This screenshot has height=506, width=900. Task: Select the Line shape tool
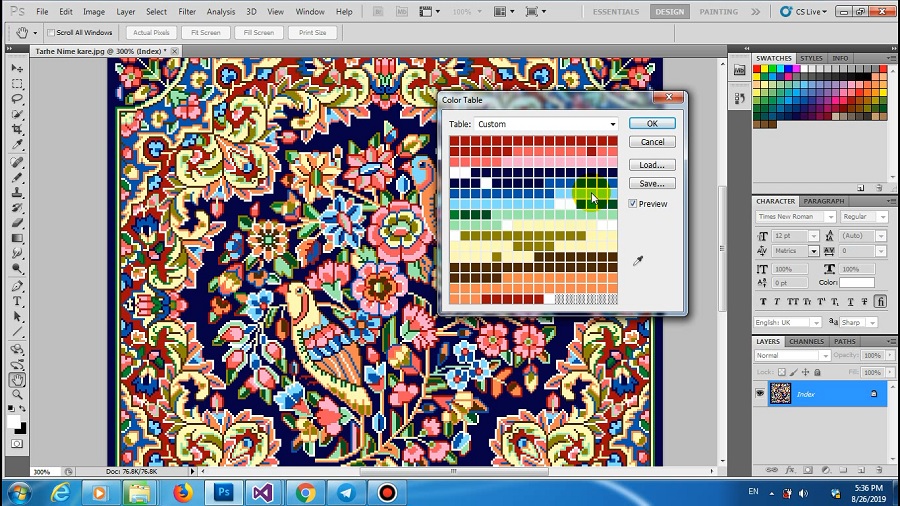click(17, 332)
